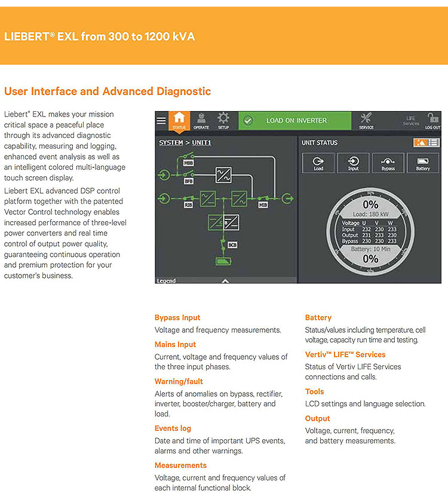Image resolution: width=448 pixels, height=499 pixels.
Task: Click the UNIT1 breadcrumb link
Action: pos(201,143)
